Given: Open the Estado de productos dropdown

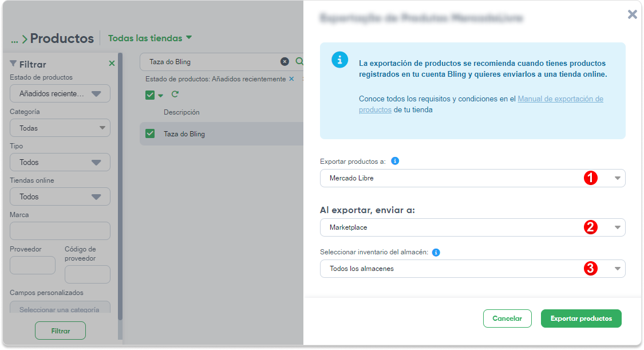Looking at the screenshot, I should click(x=60, y=94).
